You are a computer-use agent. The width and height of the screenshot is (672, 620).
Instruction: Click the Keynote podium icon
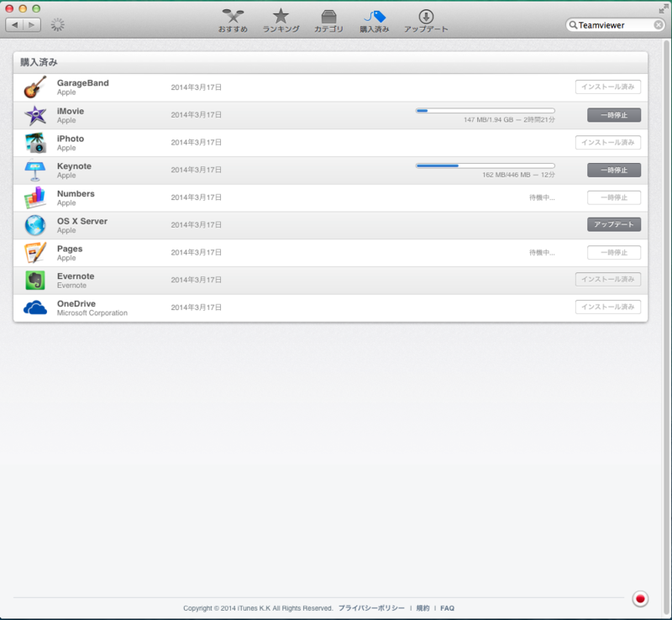coord(35,170)
